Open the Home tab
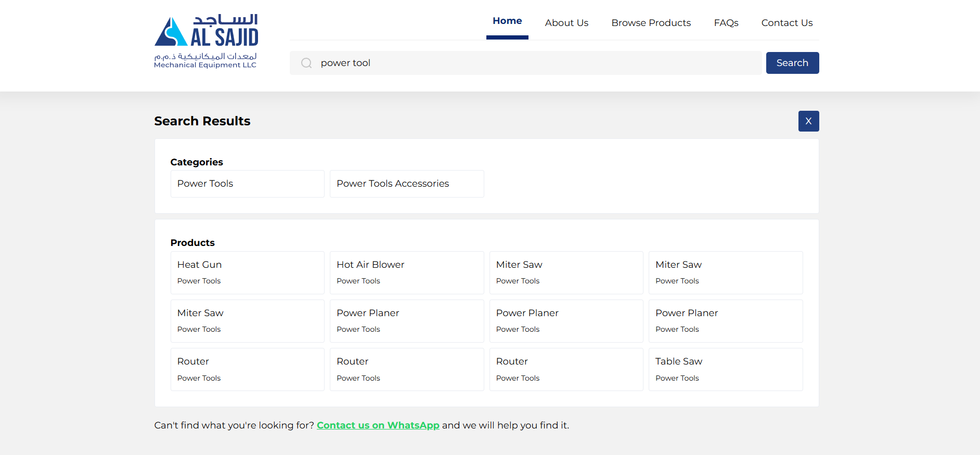 click(507, 21)
